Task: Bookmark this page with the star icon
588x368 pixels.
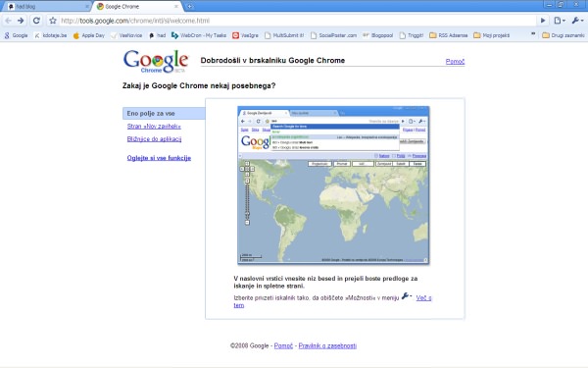Action: pyautogui.click(x=53, y=21)
